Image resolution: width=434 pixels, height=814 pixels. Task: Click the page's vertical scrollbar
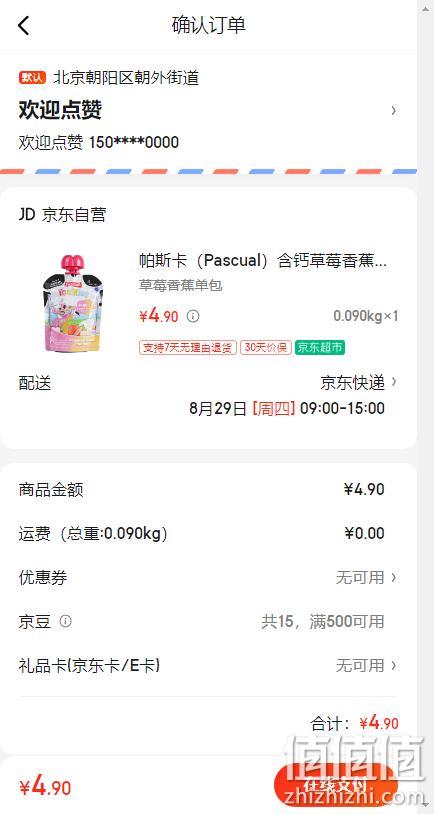[425, 407]
